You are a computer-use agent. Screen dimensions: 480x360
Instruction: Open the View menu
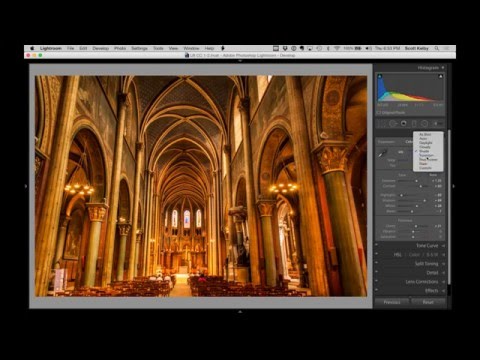(173, 48)
